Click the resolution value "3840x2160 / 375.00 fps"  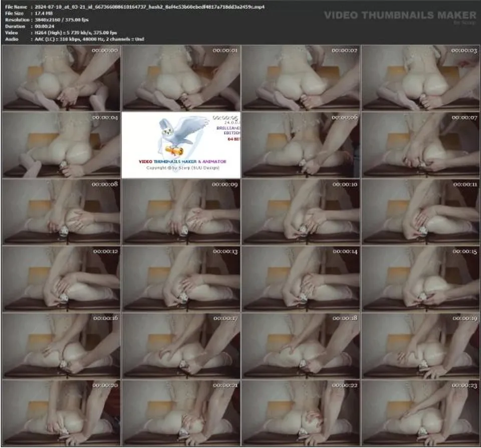point(61,20)
